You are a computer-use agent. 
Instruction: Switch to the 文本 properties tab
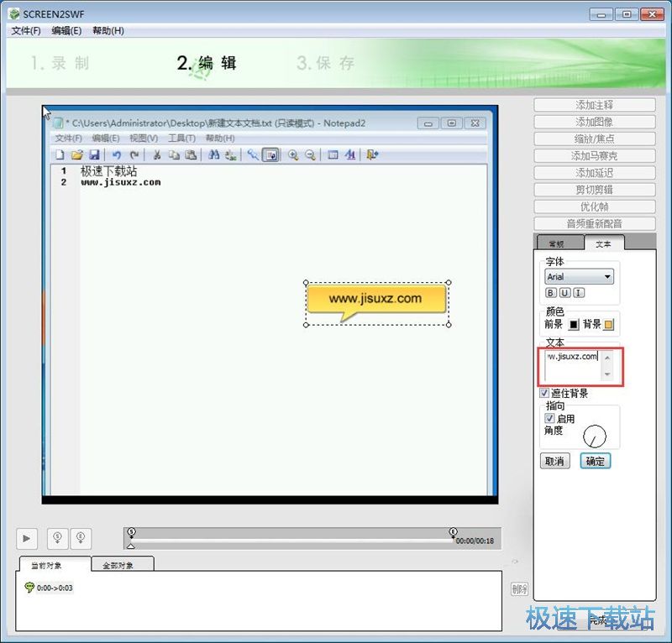[603, 243]
